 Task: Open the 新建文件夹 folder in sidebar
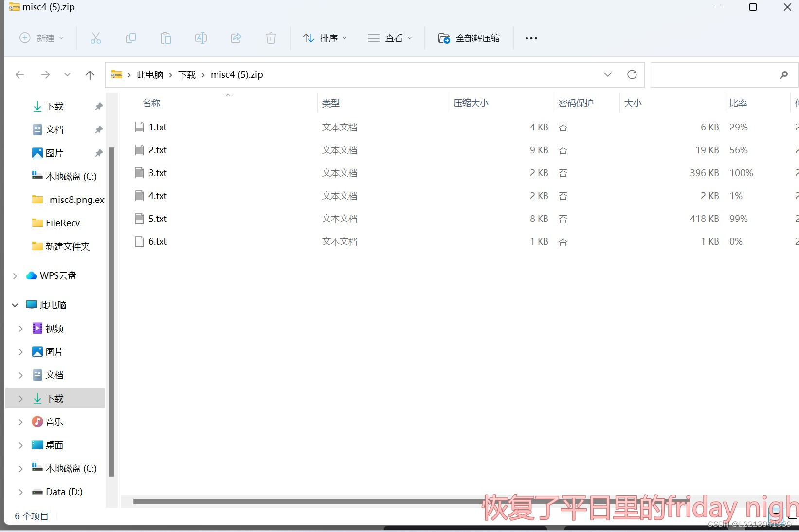(61, 246)
